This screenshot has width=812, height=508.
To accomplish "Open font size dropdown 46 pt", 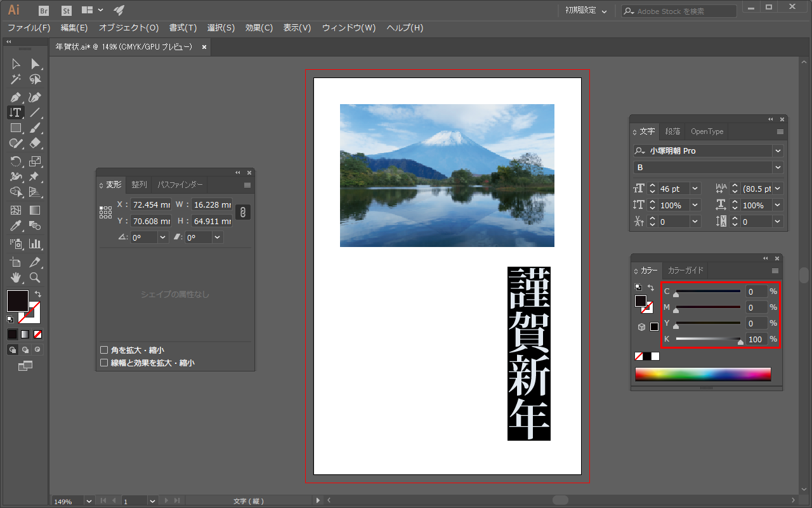I will click(695, 189).
